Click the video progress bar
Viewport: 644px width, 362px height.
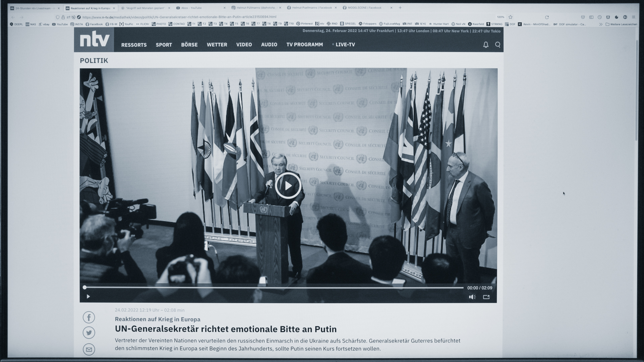273,288
